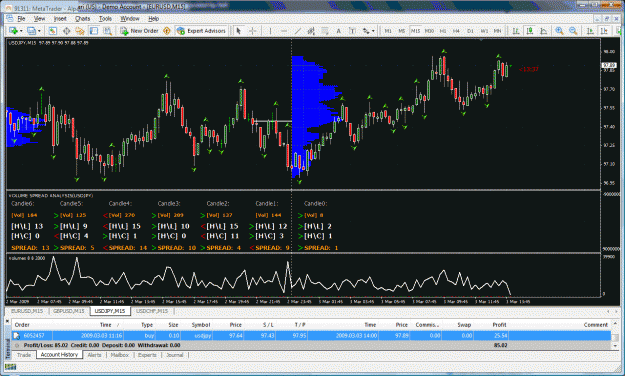Switch to candlestick chart icon
Viewport: 625px width, 376px height.
pos(529,31)
